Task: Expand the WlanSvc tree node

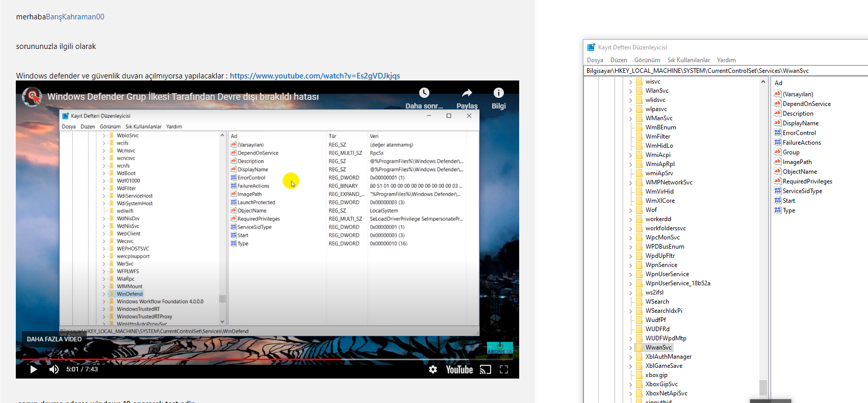Action: 630,91
